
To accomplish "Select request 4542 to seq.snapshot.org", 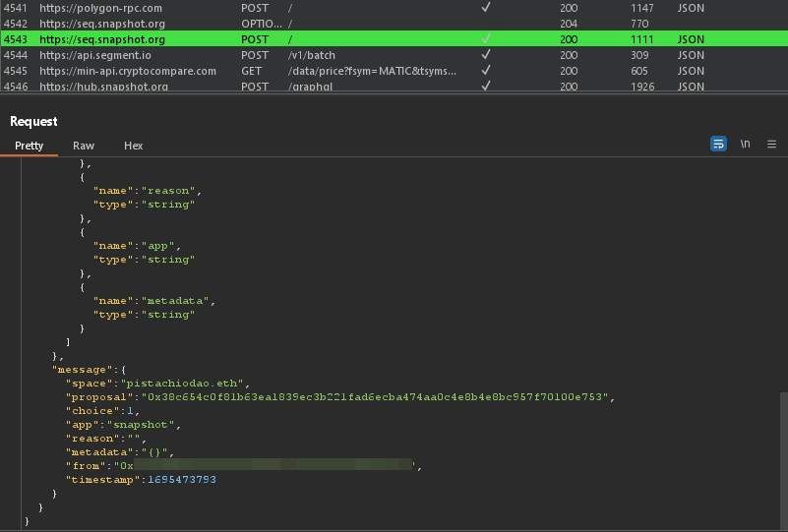I will [x=102, y=24].
